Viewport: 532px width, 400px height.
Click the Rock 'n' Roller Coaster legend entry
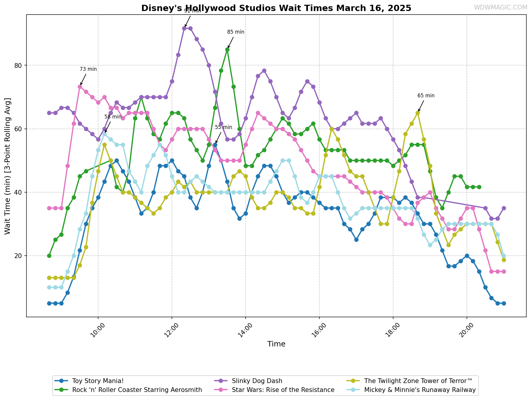point(129,390)
